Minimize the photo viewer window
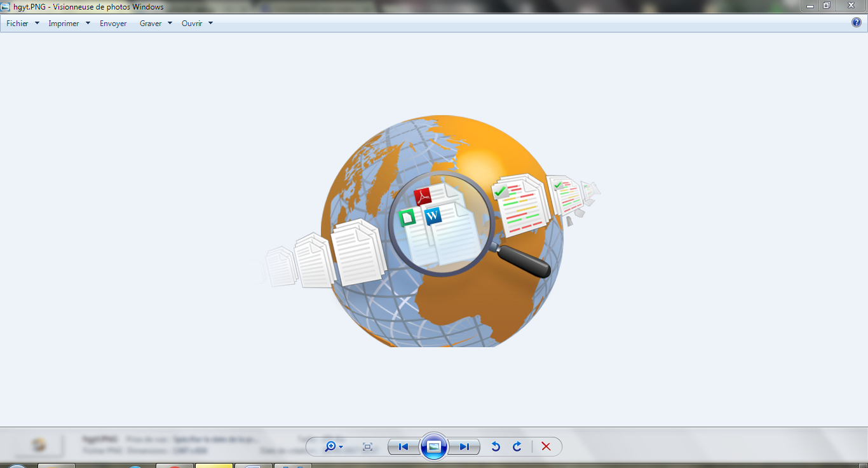 point(810,6)
